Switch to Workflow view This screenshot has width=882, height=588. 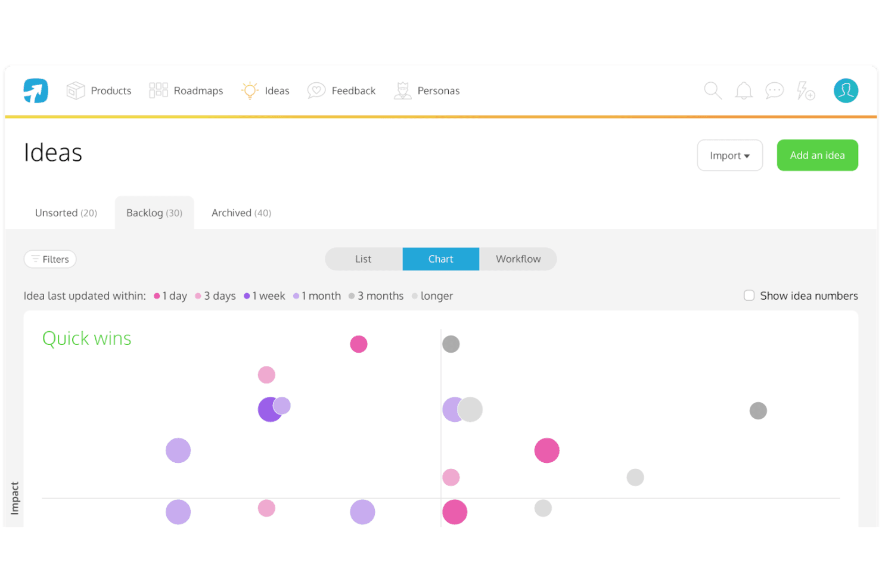pos(518,259)
